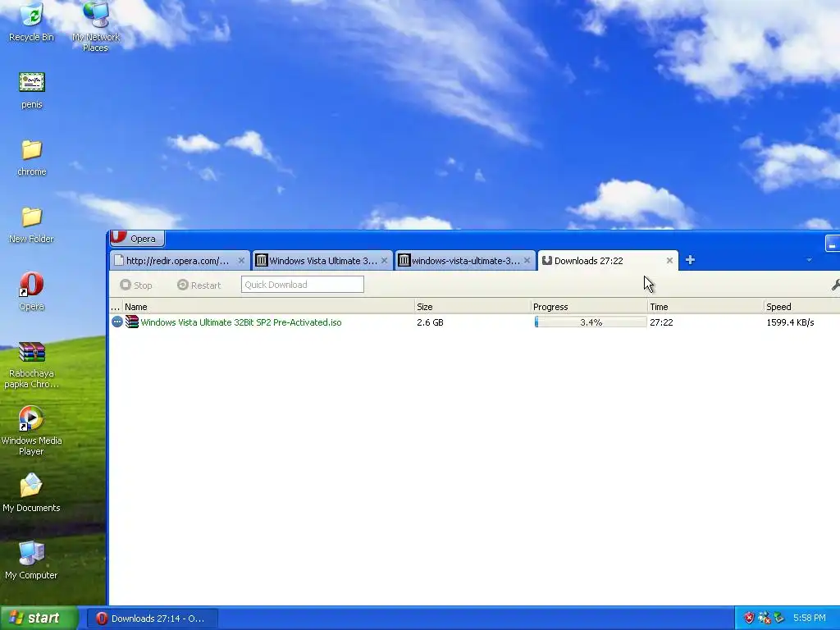
Task: Close the Downloads 27:22 tab
Action: [669, 261]
